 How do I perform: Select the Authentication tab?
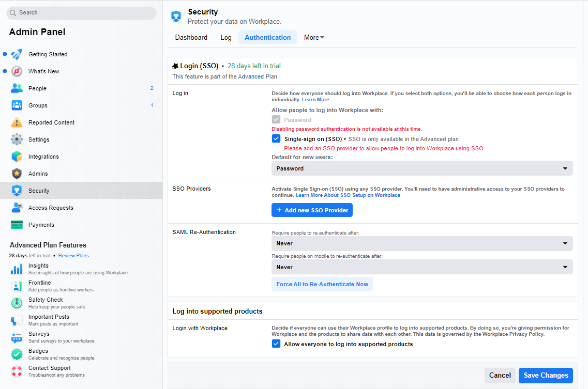[x=268, y=38]
